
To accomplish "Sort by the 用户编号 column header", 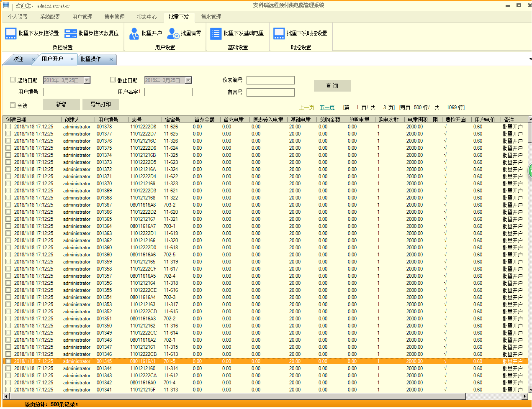I will click(108, 120).
